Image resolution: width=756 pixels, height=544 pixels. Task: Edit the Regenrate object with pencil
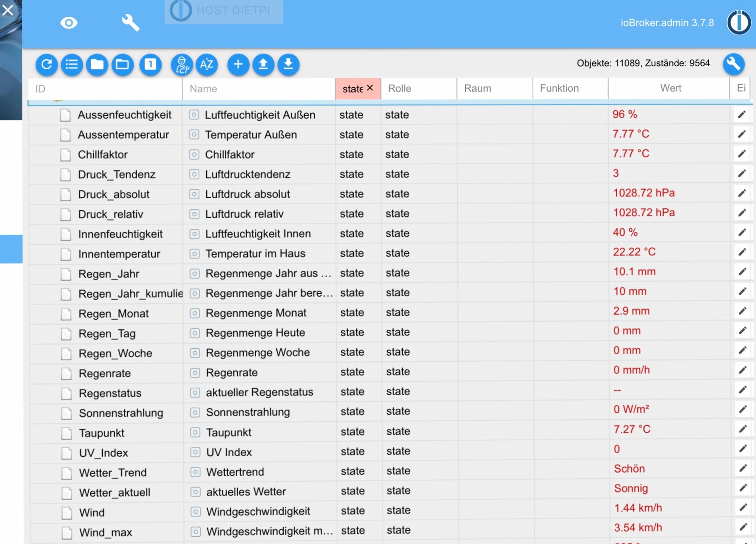pyautogui.click(x=743, y=370)
